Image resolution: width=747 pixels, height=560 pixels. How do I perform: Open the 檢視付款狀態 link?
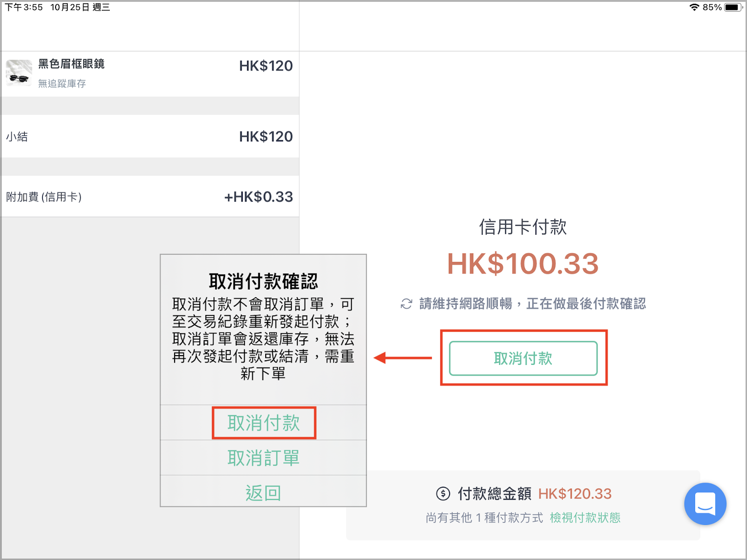click(x=585, y=518)
